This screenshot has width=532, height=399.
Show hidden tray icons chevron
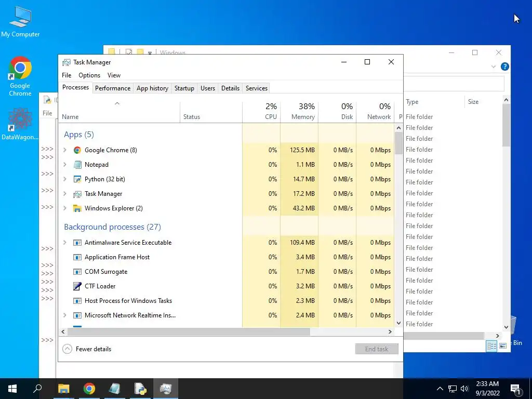click(x=440, y=389)
